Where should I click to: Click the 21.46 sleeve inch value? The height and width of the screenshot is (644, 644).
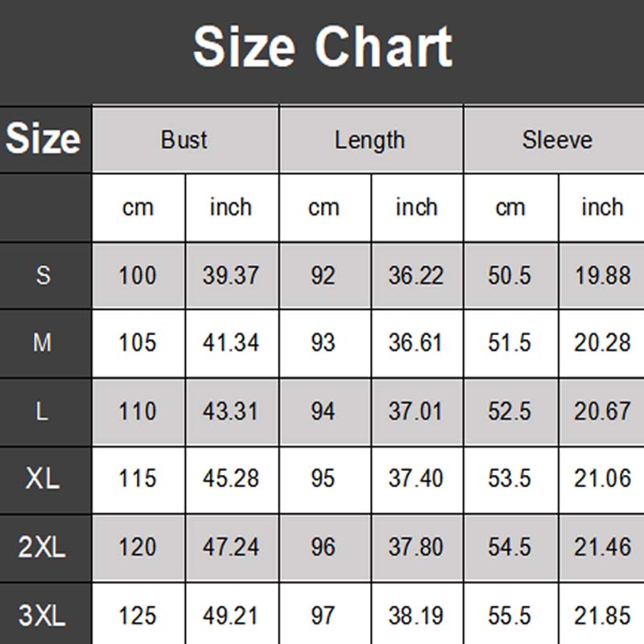[602, 547]
